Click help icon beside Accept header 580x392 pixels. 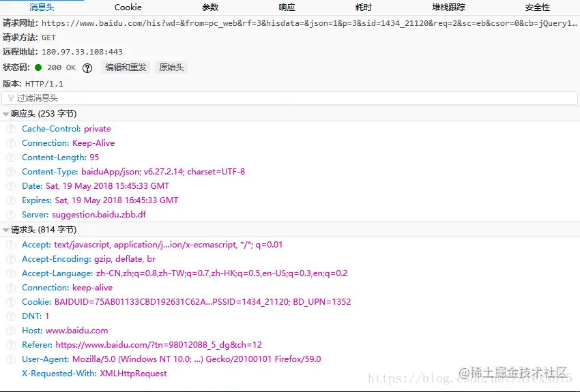click(11, 245)
